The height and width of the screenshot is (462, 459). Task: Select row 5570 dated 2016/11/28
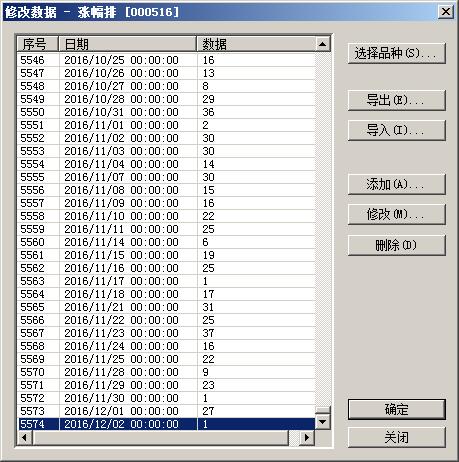click(166, 372)
